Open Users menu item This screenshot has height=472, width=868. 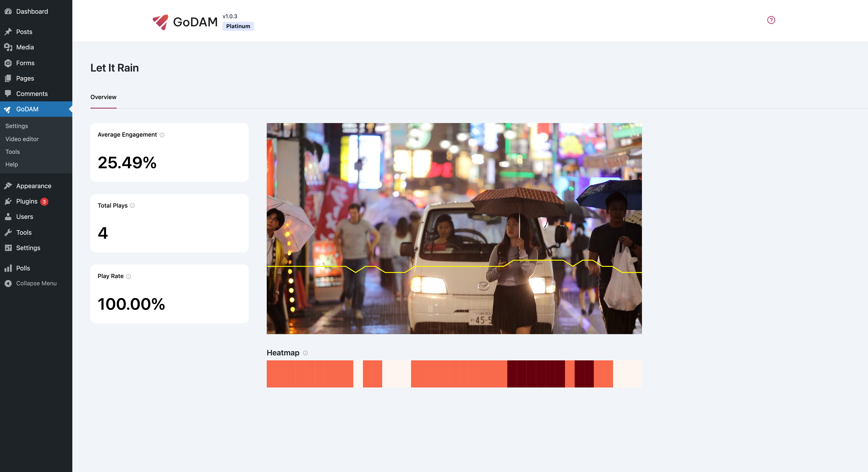coord(36,217)
